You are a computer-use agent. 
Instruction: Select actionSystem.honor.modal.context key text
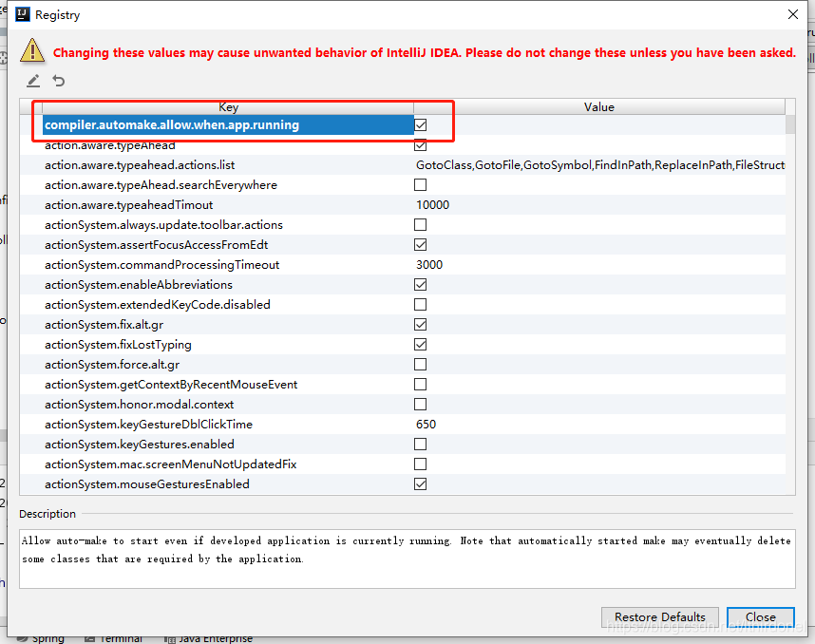[140, 405]
